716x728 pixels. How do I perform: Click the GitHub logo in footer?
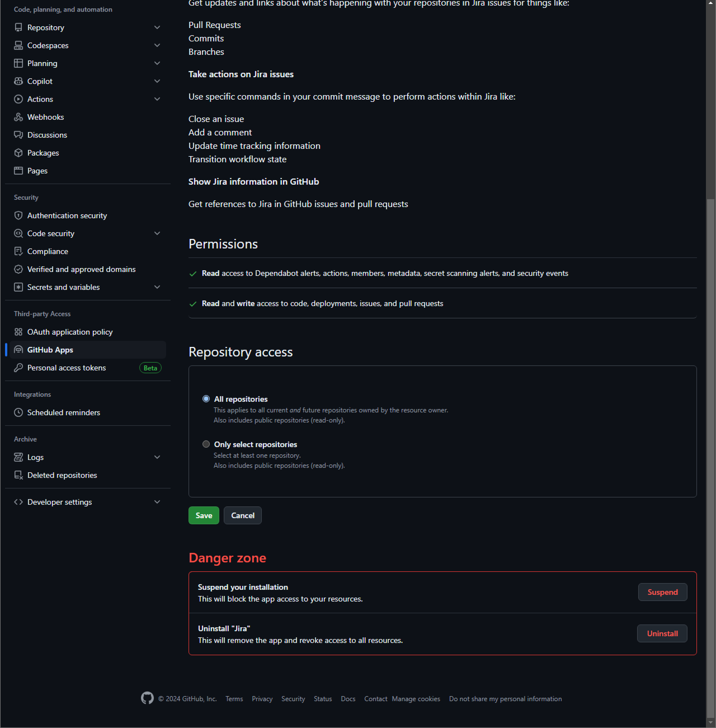point(147,698)
